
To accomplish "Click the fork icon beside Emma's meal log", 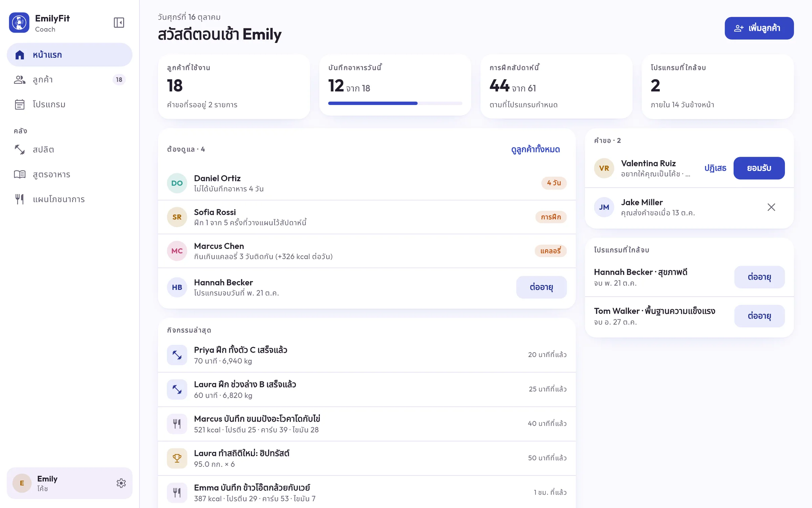I will click(177, 492).
